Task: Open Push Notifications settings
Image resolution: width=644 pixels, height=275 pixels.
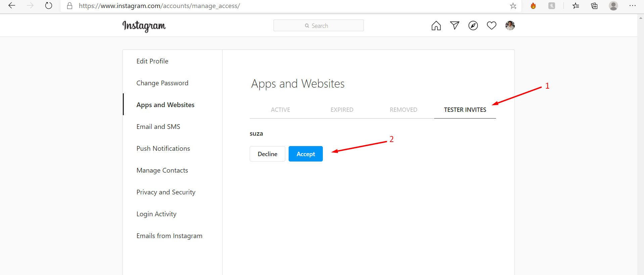Action: point(163,148)
